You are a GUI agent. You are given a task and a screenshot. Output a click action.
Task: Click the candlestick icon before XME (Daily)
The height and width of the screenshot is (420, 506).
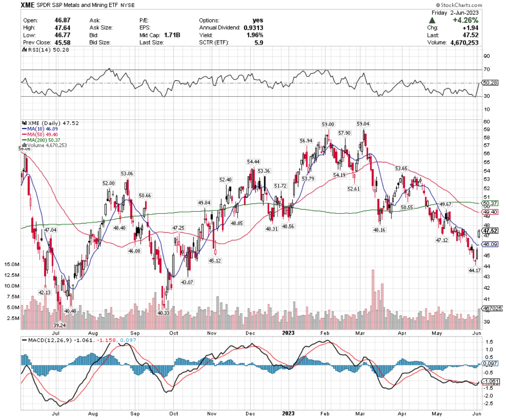pyautogui.click(x=25, y=123)
